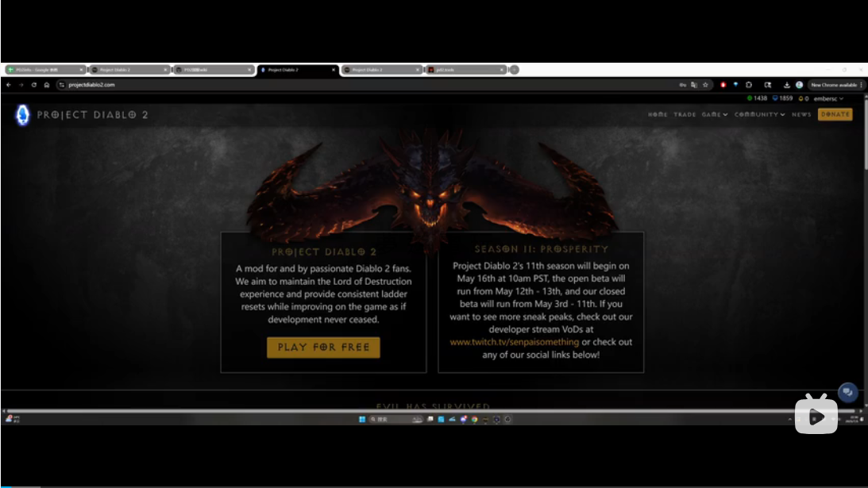The image size is (868, 488).
Task: Add a new browser tab
Action: coord(515,70)
